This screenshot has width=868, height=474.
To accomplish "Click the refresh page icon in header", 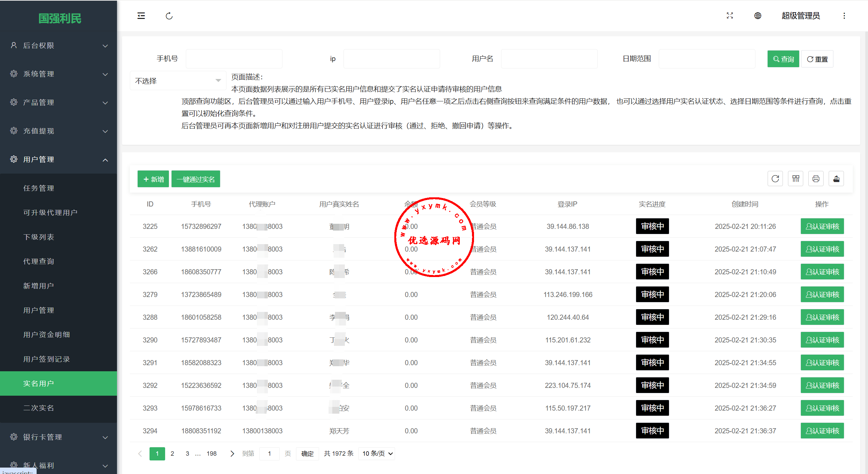I will [x=169, y=16].
